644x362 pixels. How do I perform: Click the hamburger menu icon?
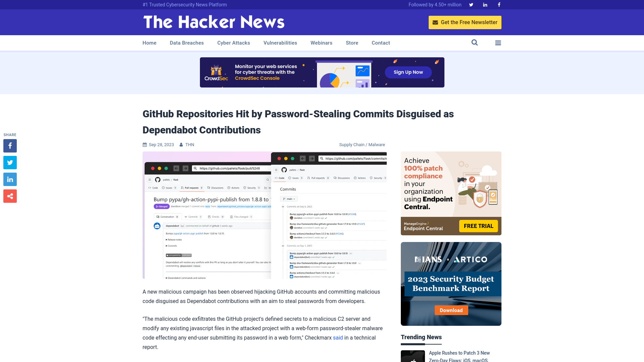pyautogui.click(x=498, y=43)
